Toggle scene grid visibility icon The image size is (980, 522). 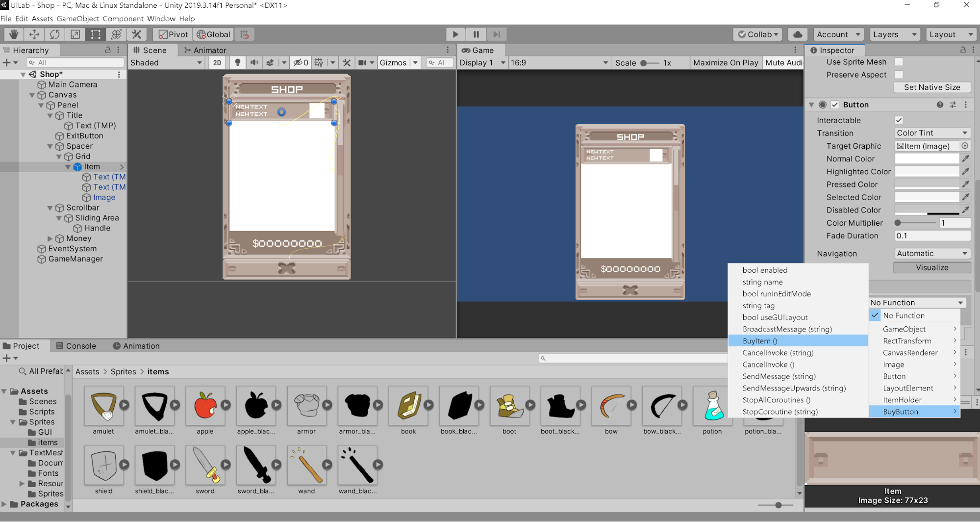click(319, 63)
